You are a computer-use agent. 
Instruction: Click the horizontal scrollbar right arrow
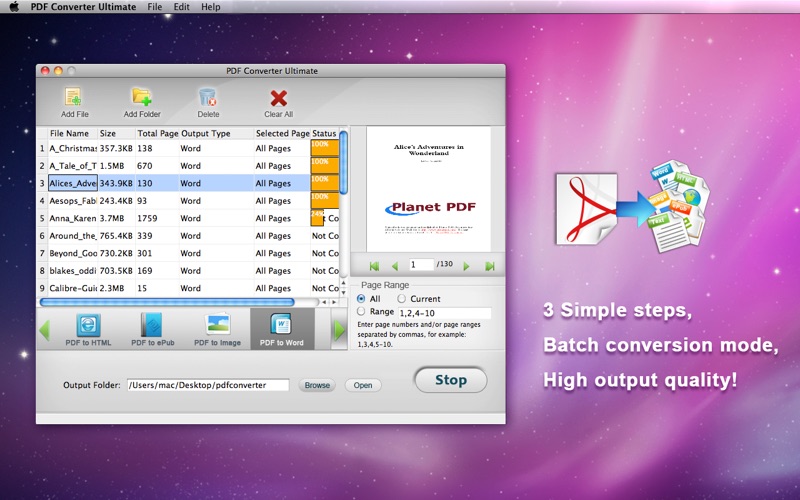(334, 302)
